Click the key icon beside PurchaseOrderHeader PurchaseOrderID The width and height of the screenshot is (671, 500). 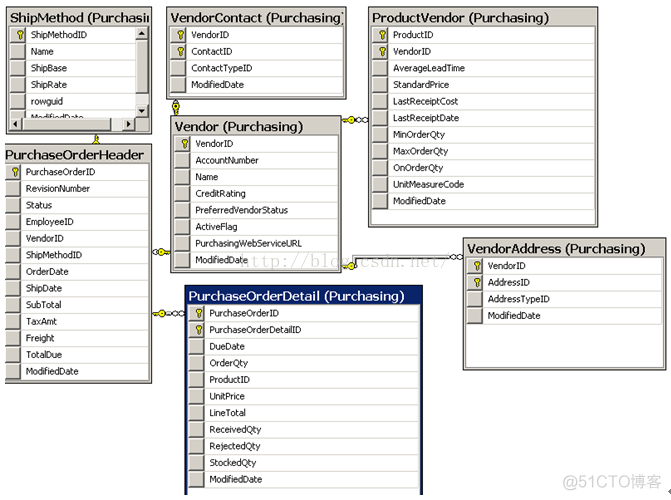pyautogui.click(x=15, y=172)
